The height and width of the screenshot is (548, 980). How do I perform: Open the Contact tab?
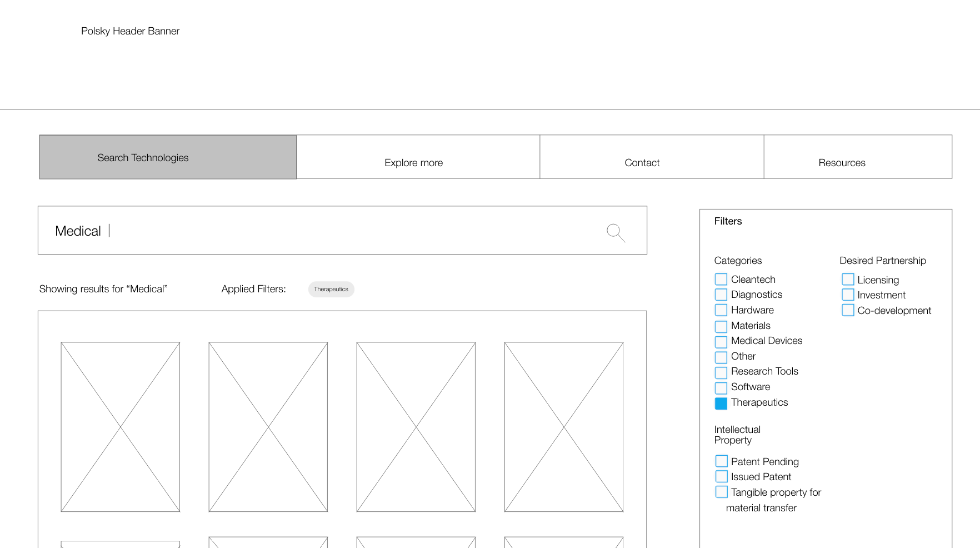(x=652, y=157)
